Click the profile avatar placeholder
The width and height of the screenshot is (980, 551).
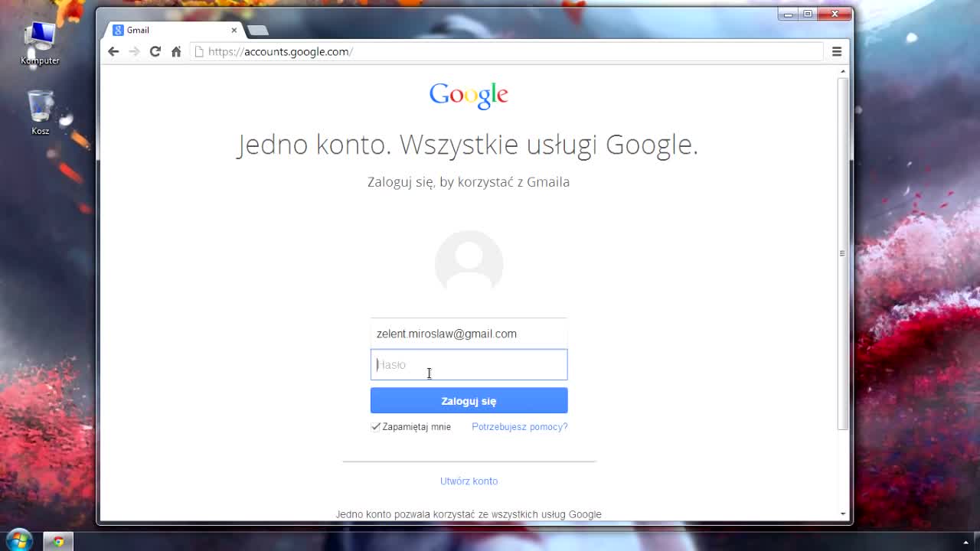click(x=469, y=262)
